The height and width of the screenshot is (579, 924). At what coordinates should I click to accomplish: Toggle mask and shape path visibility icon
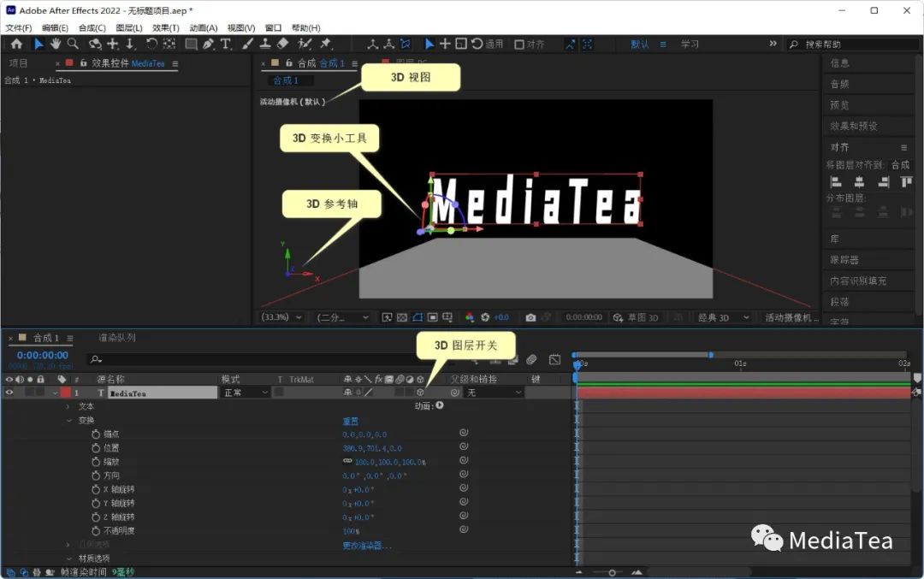418,317
